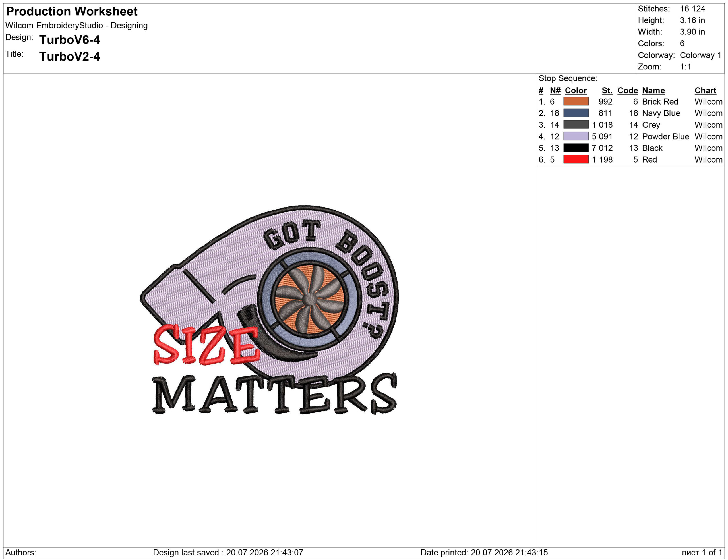Click the 'Date printed' timestamp

coord(484,552)
